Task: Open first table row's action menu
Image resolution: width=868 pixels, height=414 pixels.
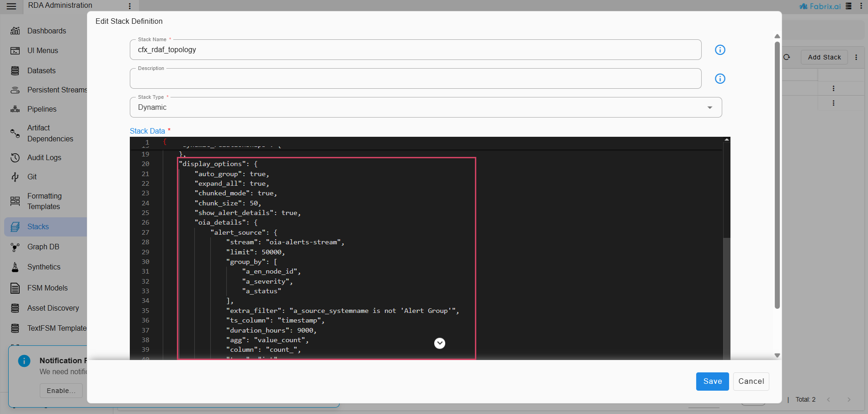Action: (833, 88)
